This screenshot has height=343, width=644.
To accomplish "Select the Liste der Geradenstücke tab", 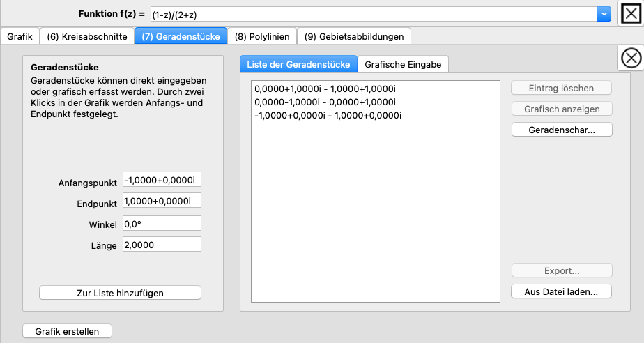I will pos(298,64).
